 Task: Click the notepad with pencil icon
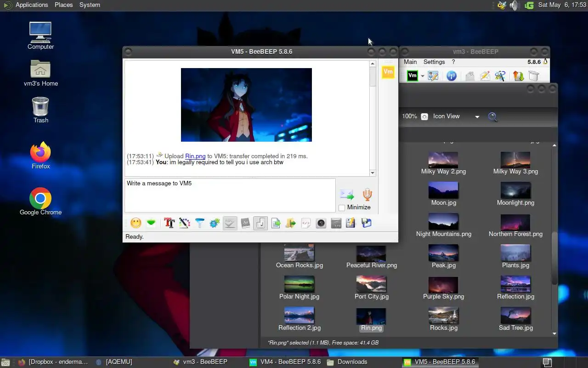tap(351, 223)
